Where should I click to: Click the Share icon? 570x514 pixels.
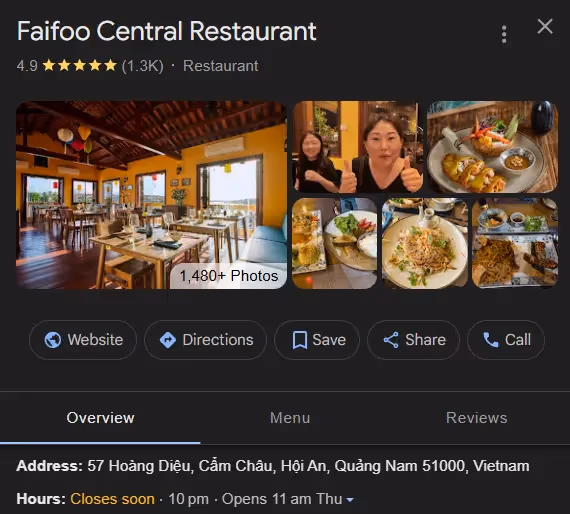tap(391, 340)
